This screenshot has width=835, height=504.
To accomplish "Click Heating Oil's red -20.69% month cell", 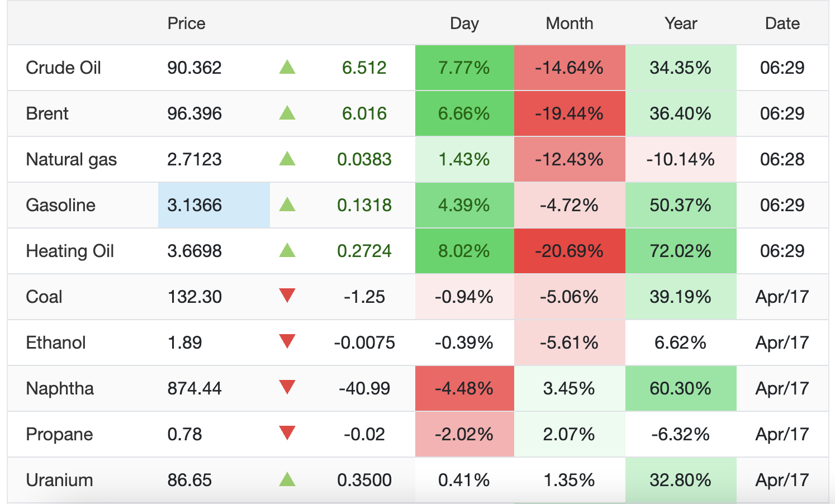I will tap(569, 251).
